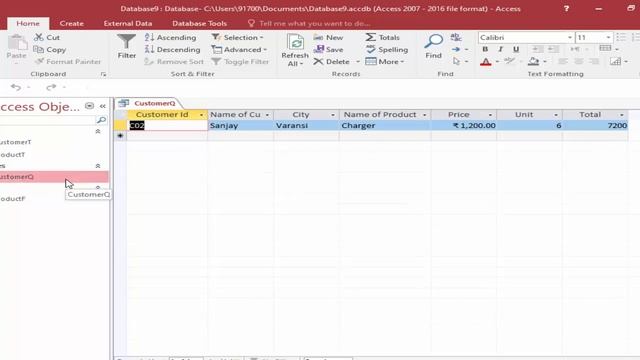The image size is (640, 360).
Task: Click Refresh All icon
Action: [x=295, y=43]
